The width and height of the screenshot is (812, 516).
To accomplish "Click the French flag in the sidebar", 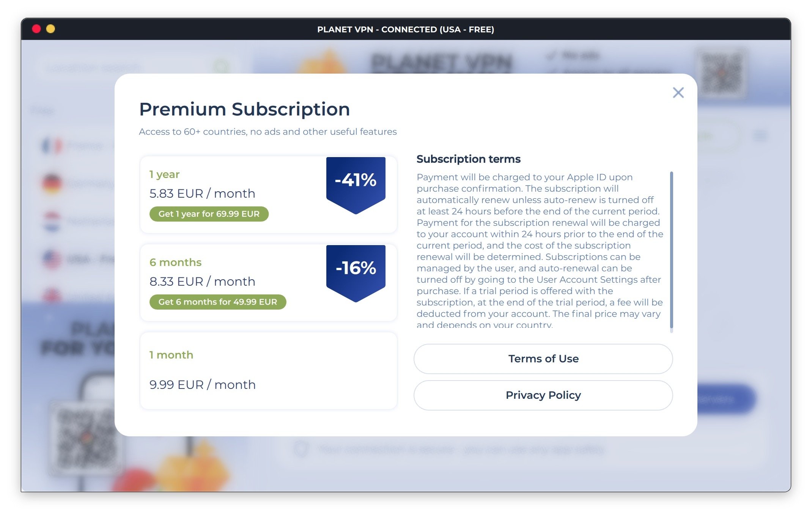I will pos(52,146).
